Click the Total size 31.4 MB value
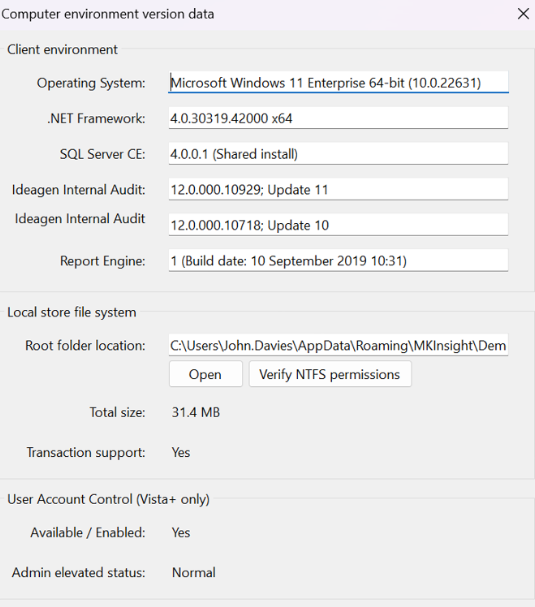The width and height of the screenshot is (535, 607). pos(195,412)
